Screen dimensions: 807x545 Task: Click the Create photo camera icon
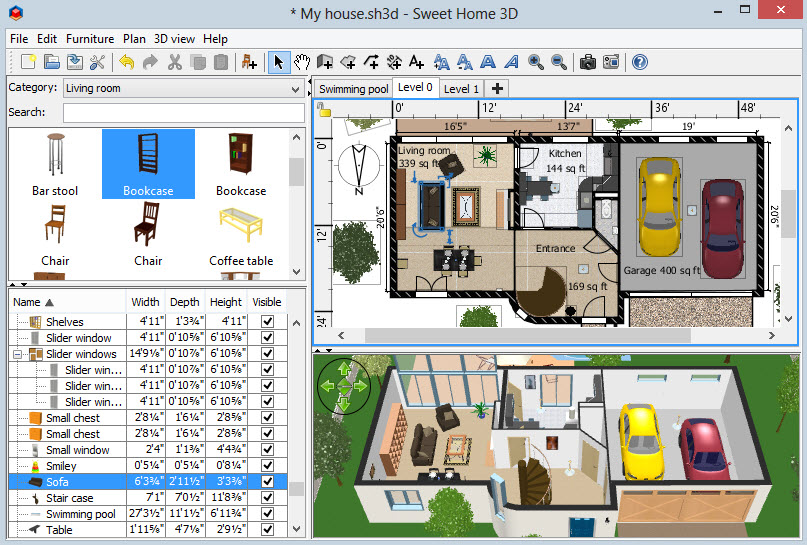coord(588,62)
